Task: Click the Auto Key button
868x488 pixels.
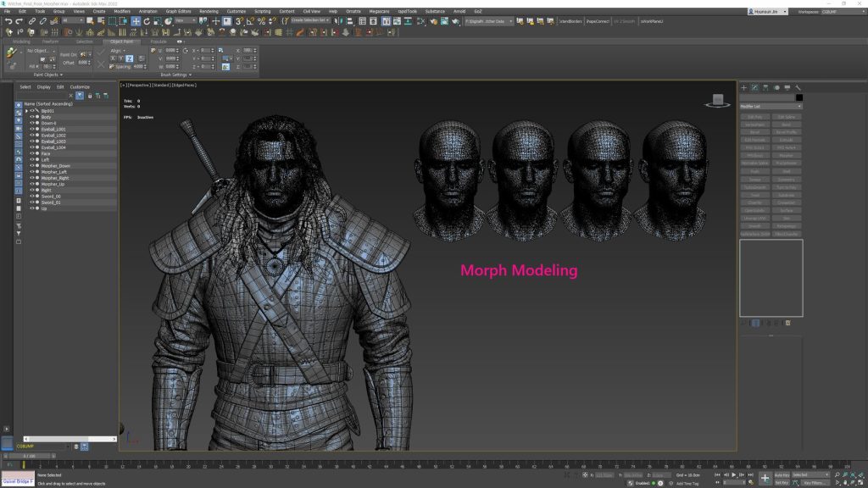Action: (x=782, y=474)
